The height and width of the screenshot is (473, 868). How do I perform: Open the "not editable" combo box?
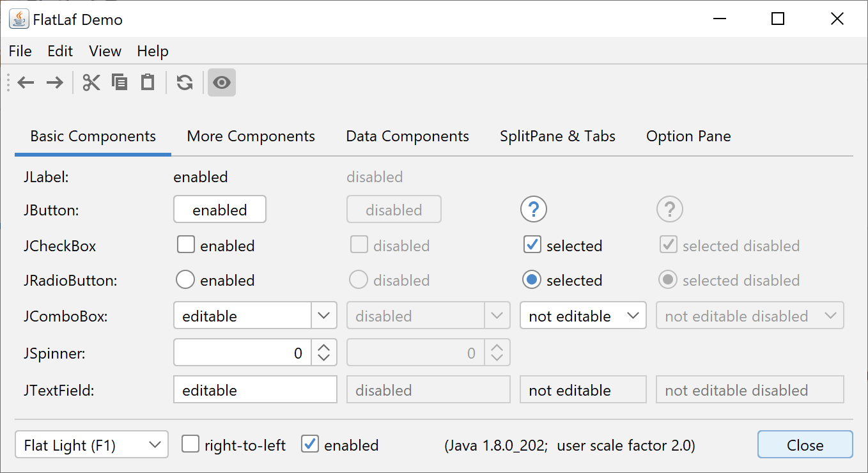tap(584, 315)
